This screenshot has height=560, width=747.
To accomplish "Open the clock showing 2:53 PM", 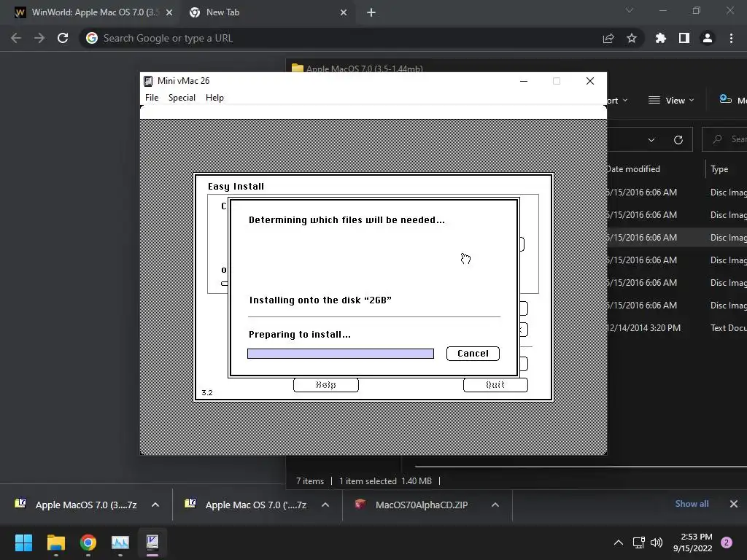I will click(693, 542).
